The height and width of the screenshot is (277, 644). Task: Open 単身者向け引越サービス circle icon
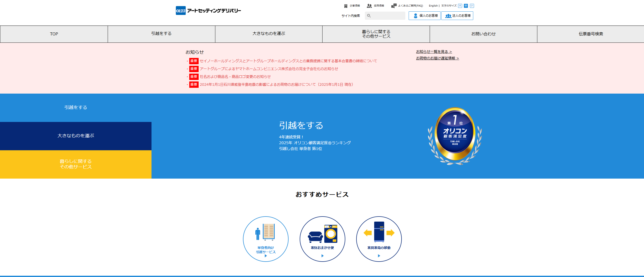click(266, 239)
